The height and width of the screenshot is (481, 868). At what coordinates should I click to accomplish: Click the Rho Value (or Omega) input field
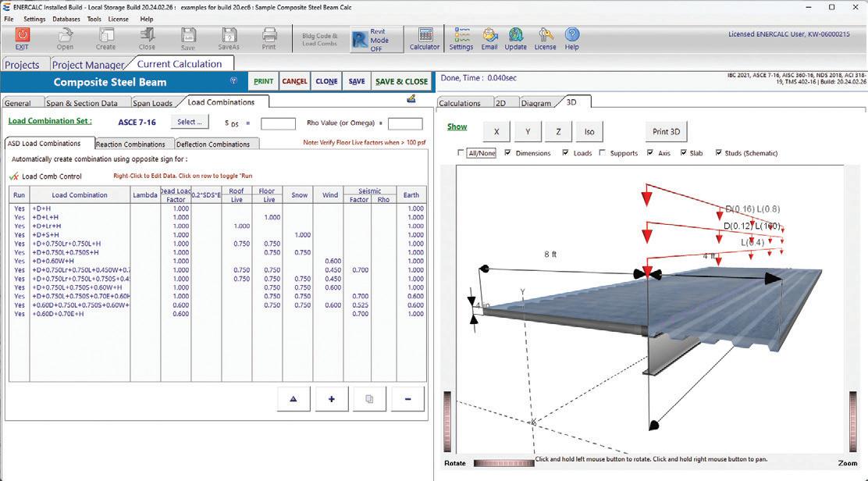[405, 123]
